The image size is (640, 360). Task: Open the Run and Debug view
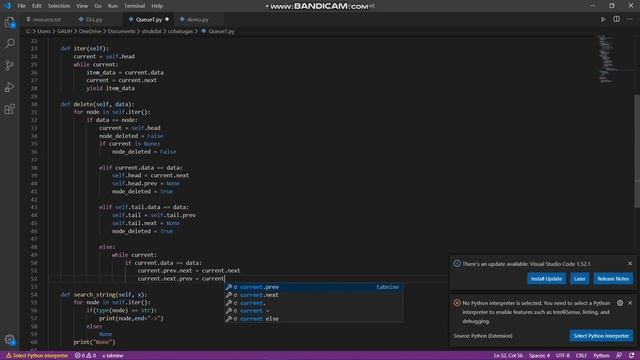(10, 87)
